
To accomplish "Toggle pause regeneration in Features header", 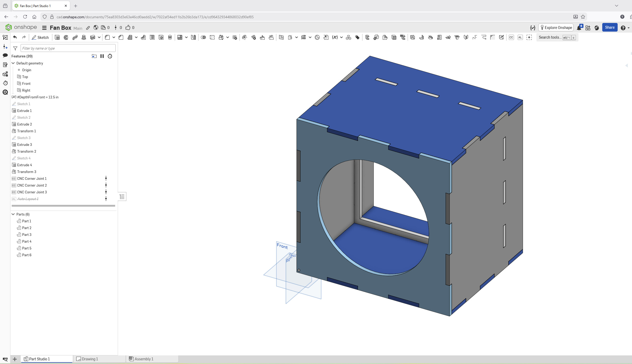I will (102, 56).
